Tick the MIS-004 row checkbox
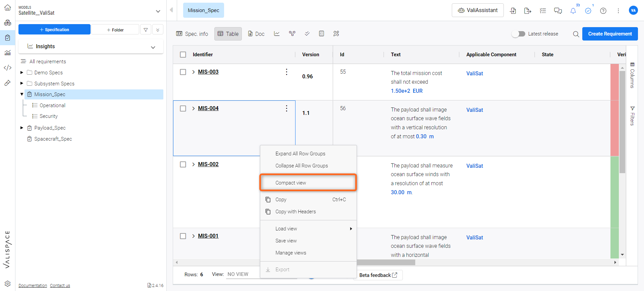644x291 pixels. (x=183, y=108)
